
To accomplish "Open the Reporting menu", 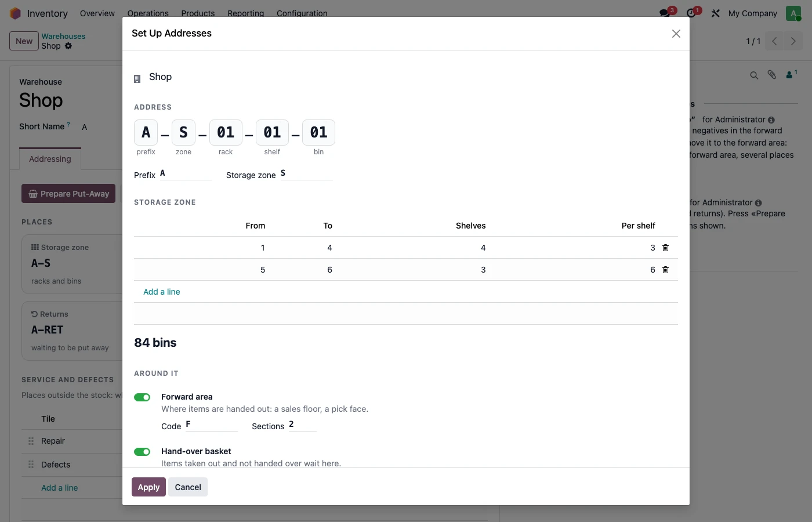I will [x=246, y=13].
